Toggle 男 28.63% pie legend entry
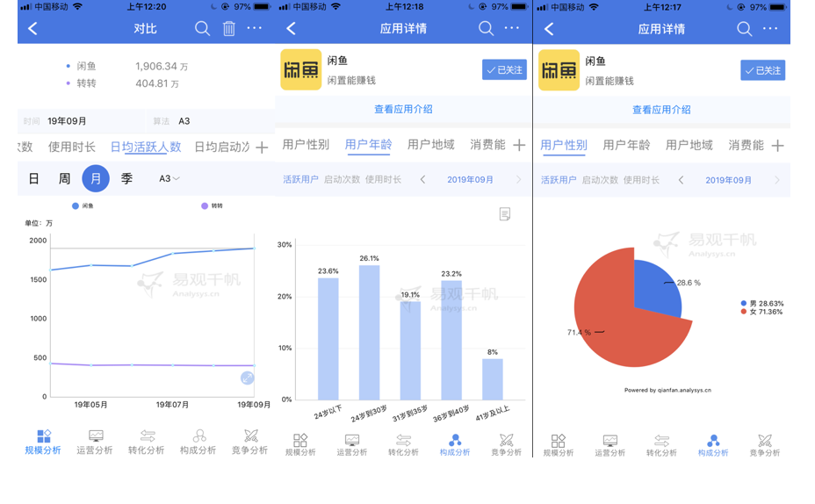The width and height of the screenshot is (815, 504). pyautogui.click(x=762, y=304)
